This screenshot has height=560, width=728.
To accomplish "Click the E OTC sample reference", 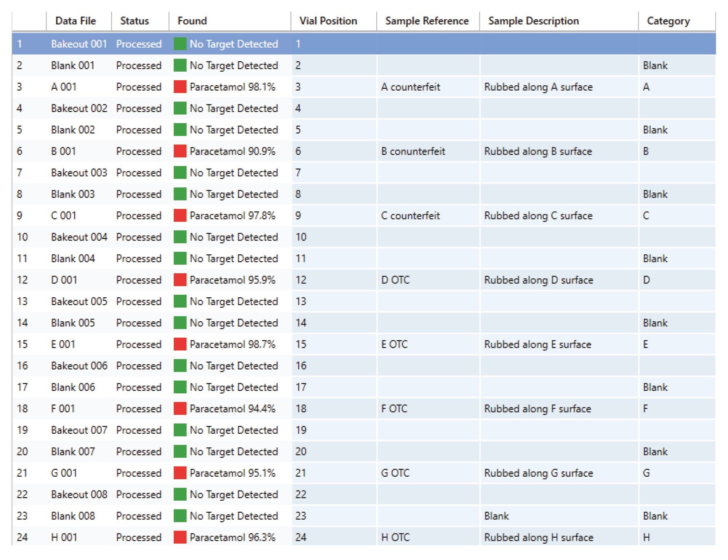I will 394,345.
